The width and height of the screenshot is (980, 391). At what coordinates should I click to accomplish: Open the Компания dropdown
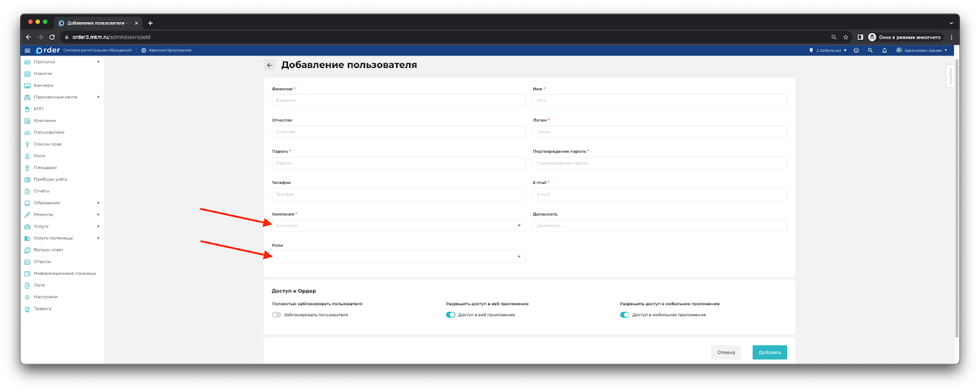[398, 226]
